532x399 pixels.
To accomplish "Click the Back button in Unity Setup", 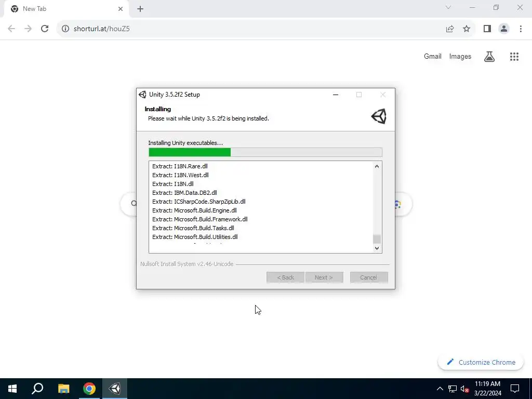I will pos(285,277).
